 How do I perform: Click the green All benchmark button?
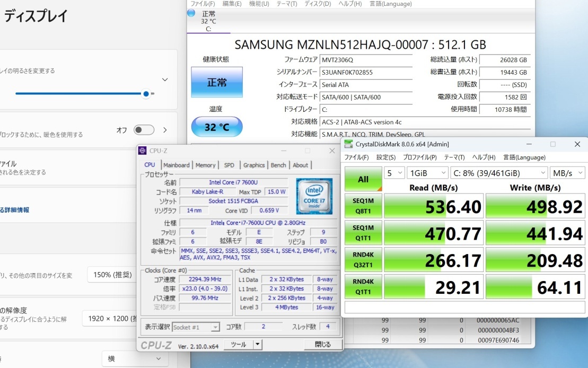click(x=363, y=179)
